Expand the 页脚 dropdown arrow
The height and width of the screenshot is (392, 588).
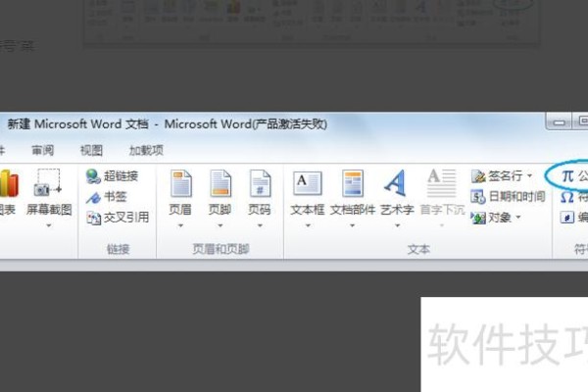(x=220, y=225)
